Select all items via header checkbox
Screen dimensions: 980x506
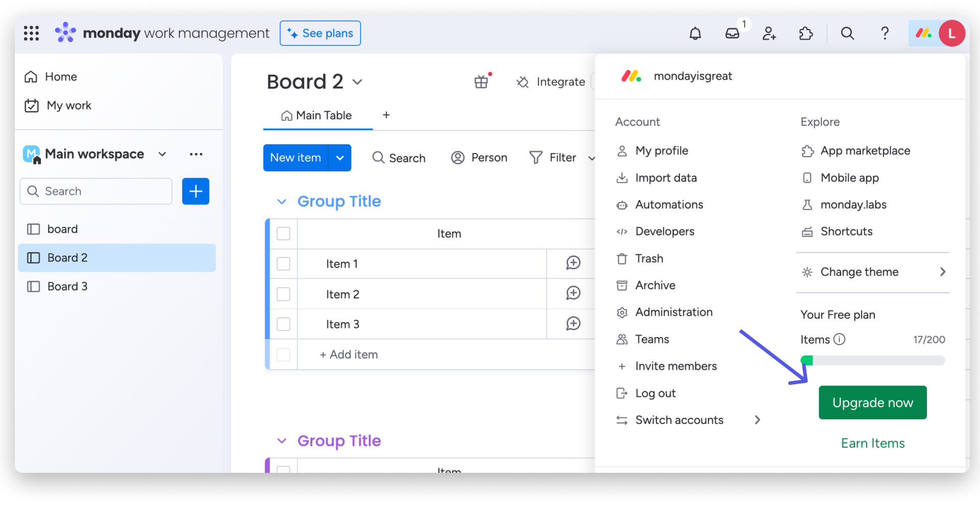coord(283,234)
